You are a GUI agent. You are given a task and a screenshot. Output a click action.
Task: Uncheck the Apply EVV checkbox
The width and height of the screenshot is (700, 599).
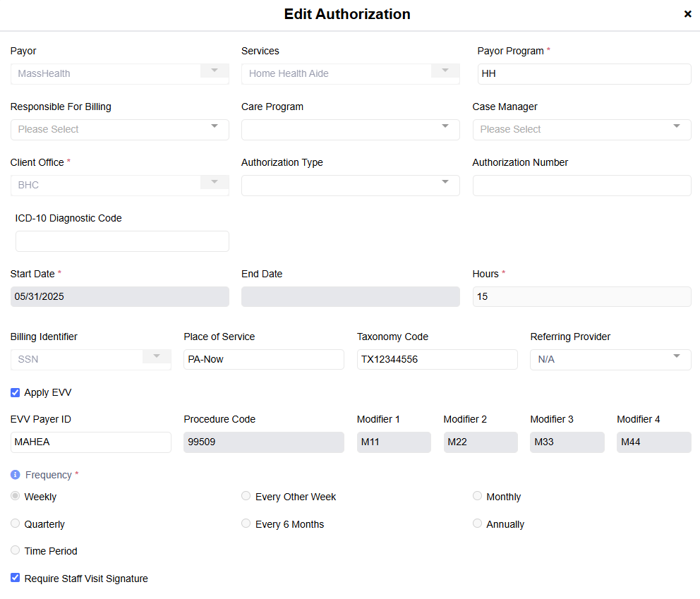15,392
